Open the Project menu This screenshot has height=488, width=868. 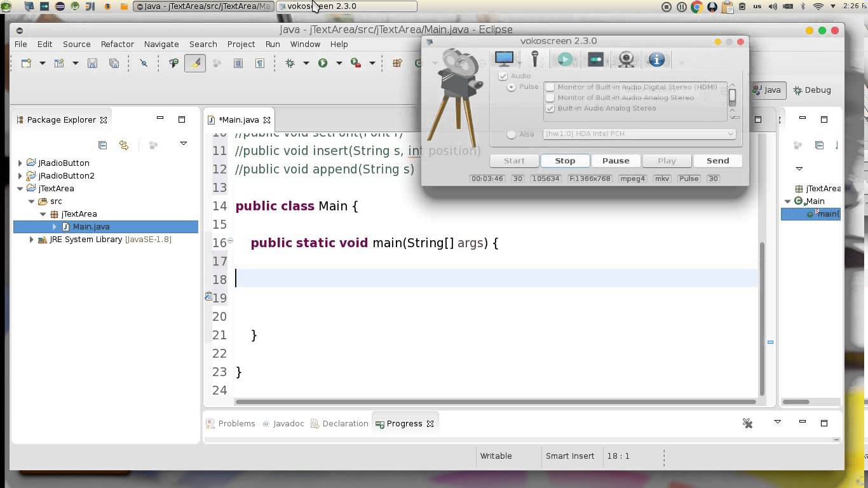click(241, 44)
